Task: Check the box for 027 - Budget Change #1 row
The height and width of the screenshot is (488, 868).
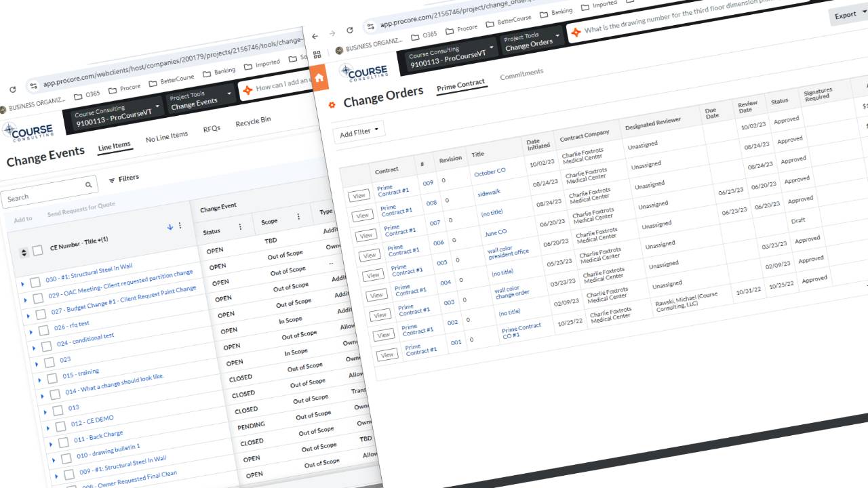Action: (x=41, y=314)
